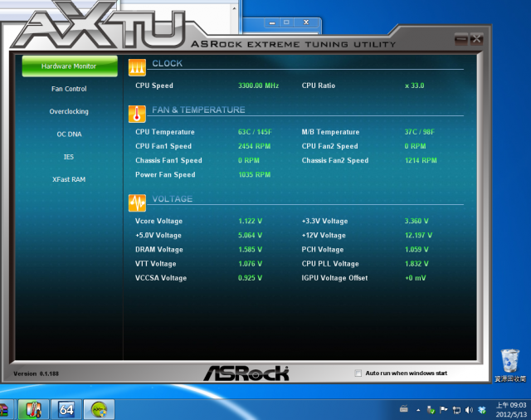Image resolution: width=531 pixels, height=420 pixels.
Task: Open the network tray icon
Action: tap(456, 410)
